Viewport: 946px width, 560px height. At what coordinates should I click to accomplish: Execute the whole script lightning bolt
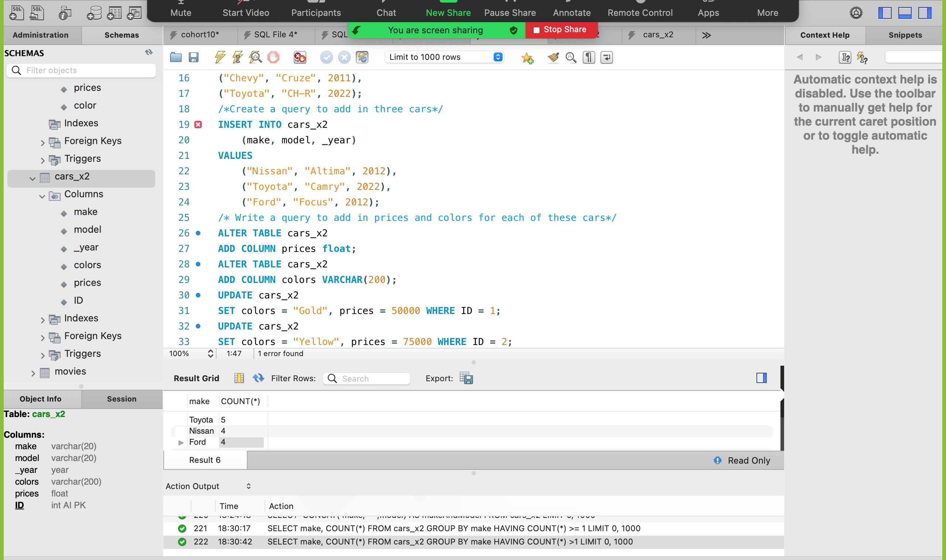pos(220,57)
